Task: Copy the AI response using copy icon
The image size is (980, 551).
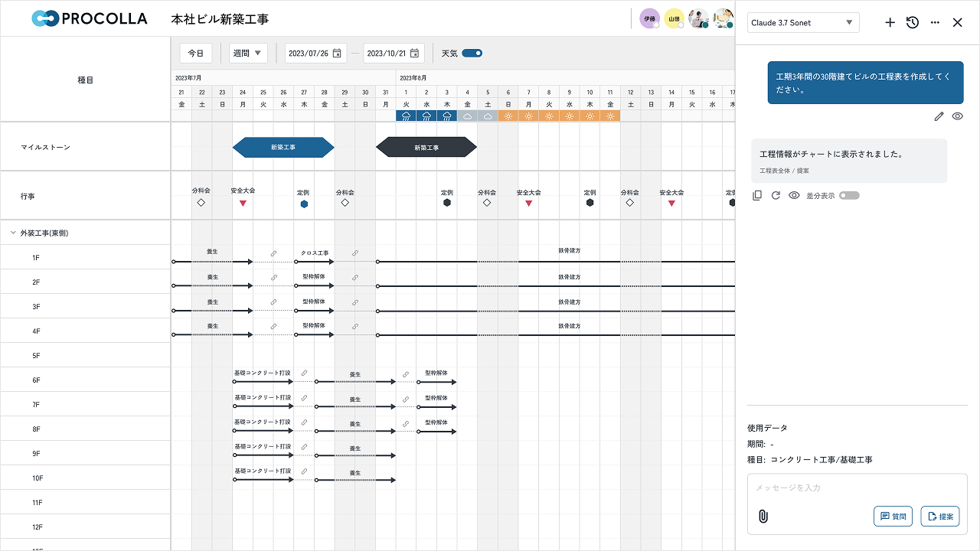Action: coord(756,195)
